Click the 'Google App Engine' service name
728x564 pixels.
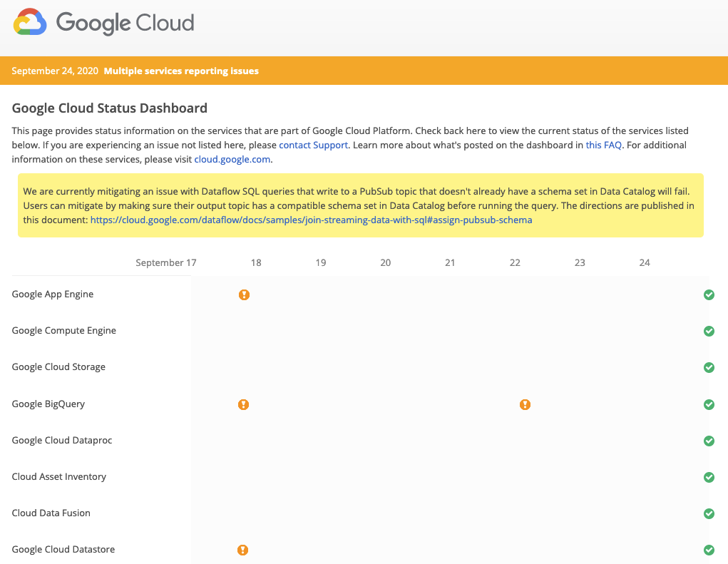point(53,294)
